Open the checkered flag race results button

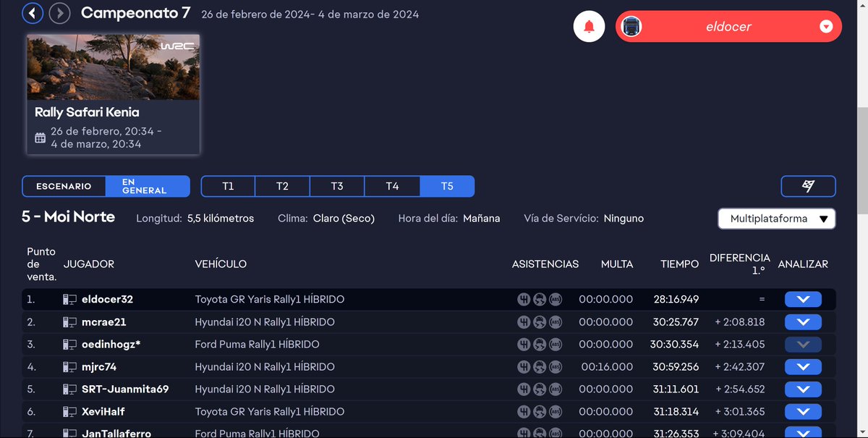pyautogui.click(x=808, y=186)
